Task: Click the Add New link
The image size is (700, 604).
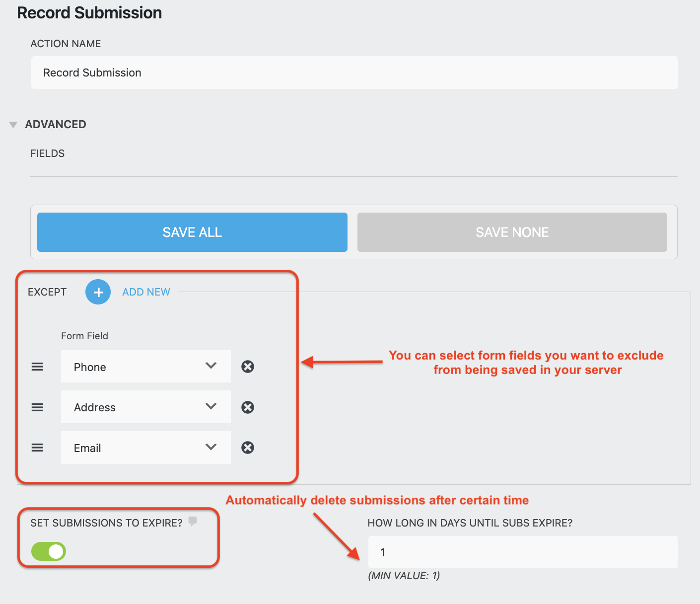Action: coord(146,292)
